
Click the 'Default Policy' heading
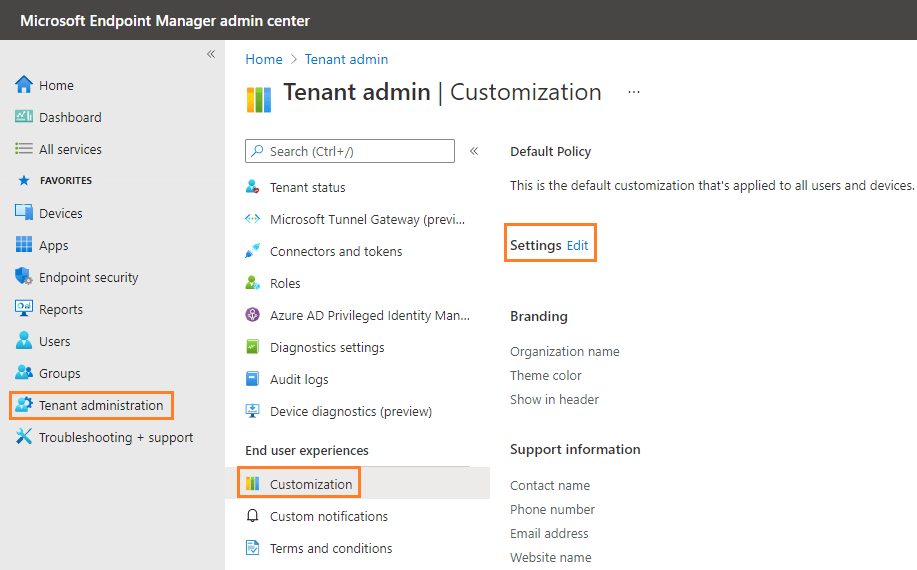point(550,151)
